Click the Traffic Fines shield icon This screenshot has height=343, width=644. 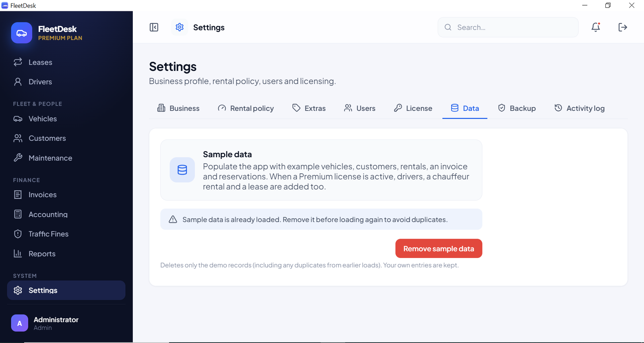coord(18,234)
